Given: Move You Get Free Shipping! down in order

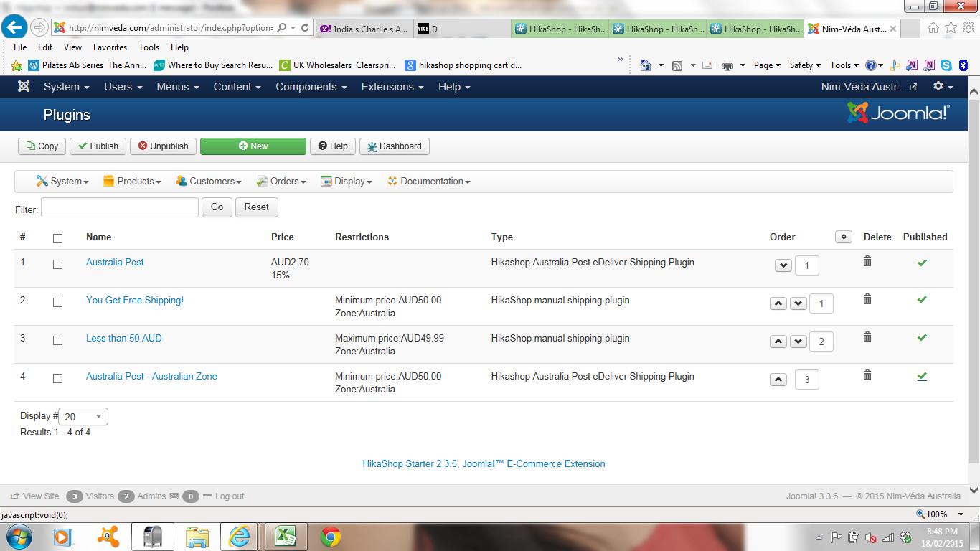Looking at the screenshot, I should (x=798, y=303).
